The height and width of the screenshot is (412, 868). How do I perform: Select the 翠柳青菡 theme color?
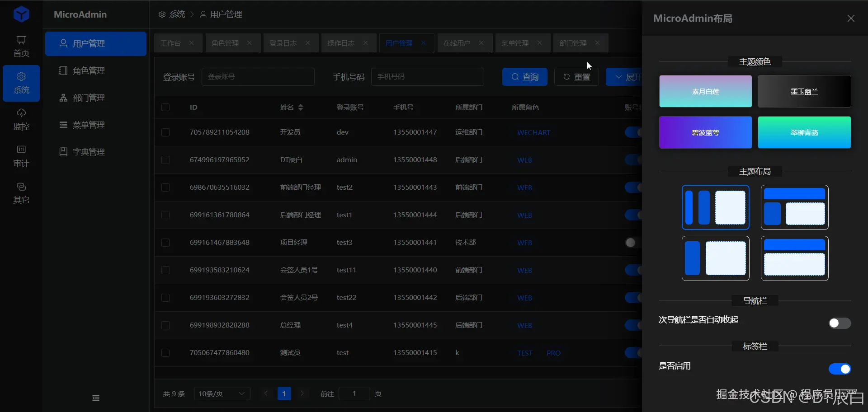click(804, 132)
